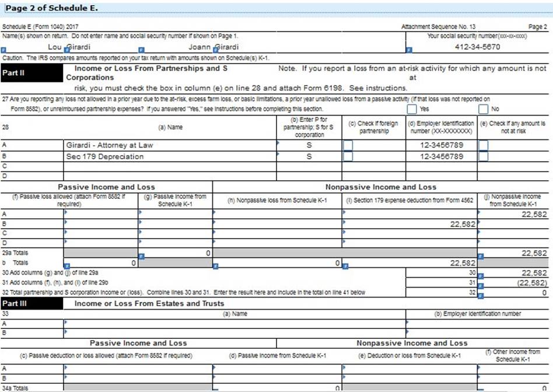Tick the not-at-risk box for Girardi - Attorney at Law
The image size is (553, 392).
pos(483,145)
